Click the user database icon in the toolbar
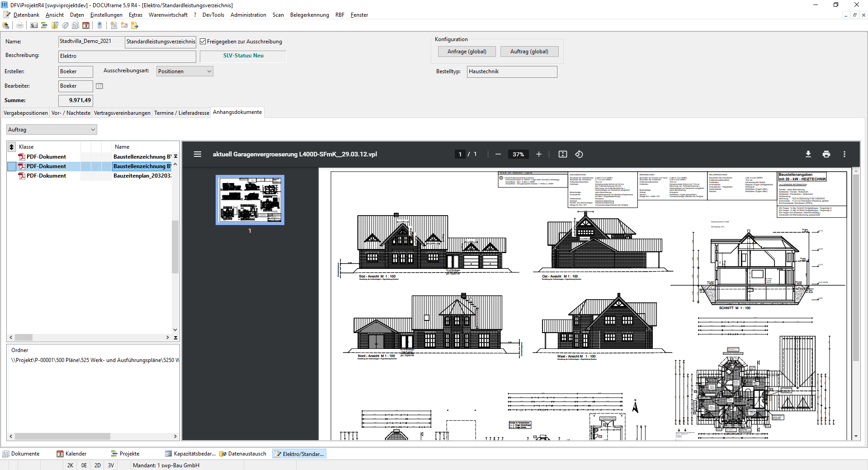The width and height of the screenshot is (868, 470). point(6,25)
